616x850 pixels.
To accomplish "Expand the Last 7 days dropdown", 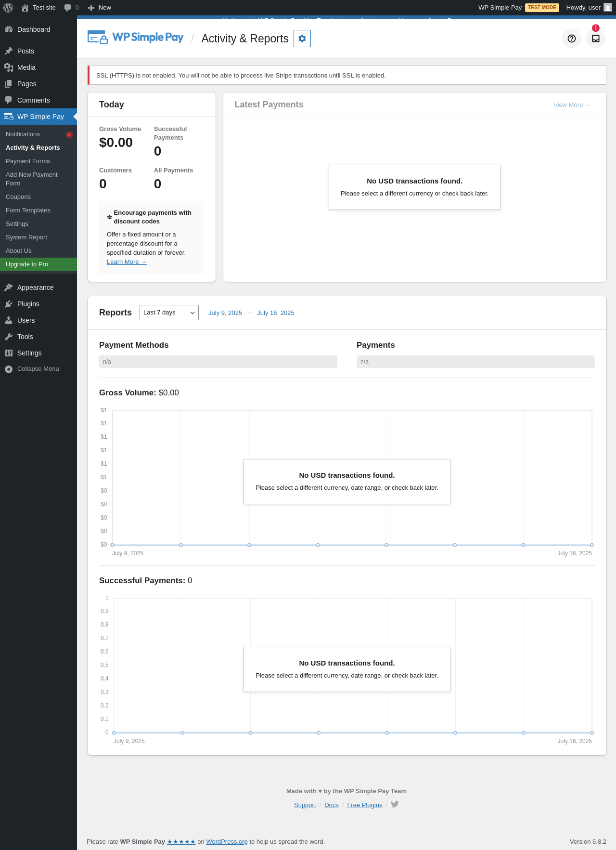I will click(169, 313).
